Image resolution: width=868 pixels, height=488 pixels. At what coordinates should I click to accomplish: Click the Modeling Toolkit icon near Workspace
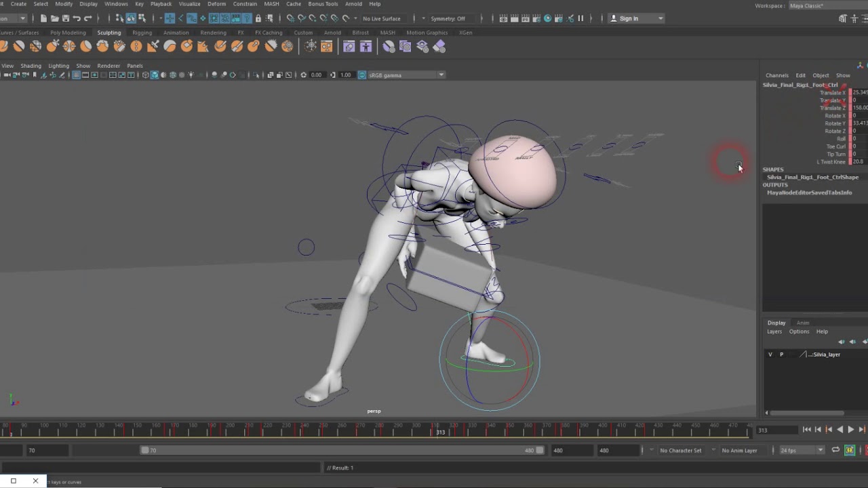[843, 18]
